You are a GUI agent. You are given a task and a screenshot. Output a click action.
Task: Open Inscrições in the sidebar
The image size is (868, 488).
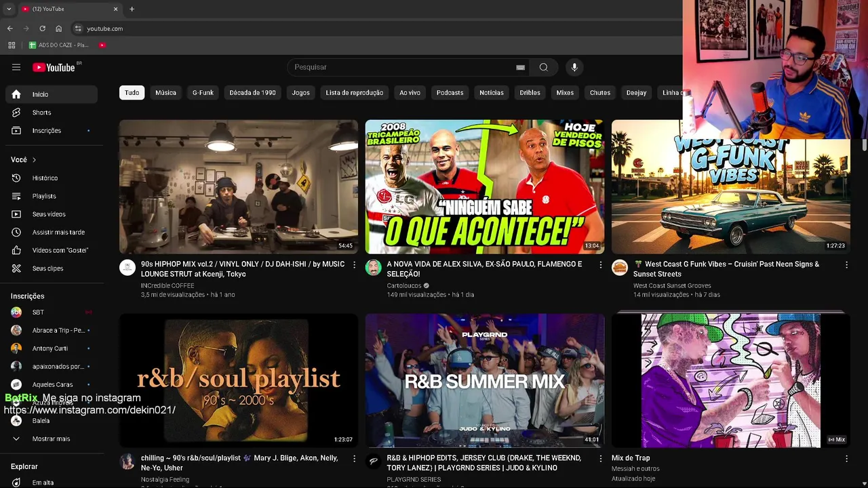click(x=52, y=130)
